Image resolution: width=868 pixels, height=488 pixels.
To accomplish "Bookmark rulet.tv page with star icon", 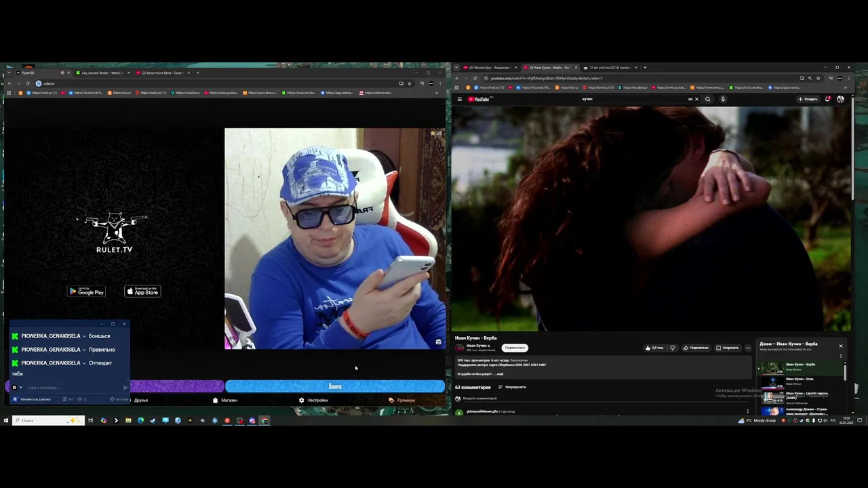I will (x=409, y=83).
